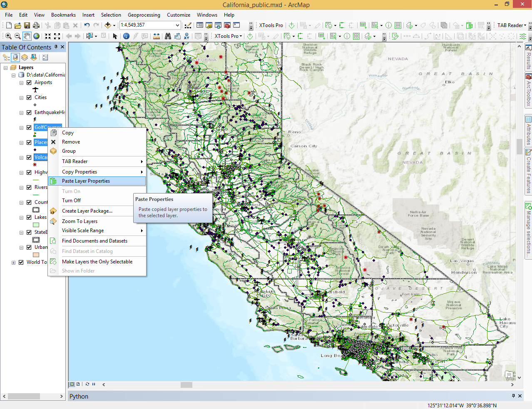The image size is (532, 409).
Task: Activate the Identify tool
Action: [x=126, y=36]
